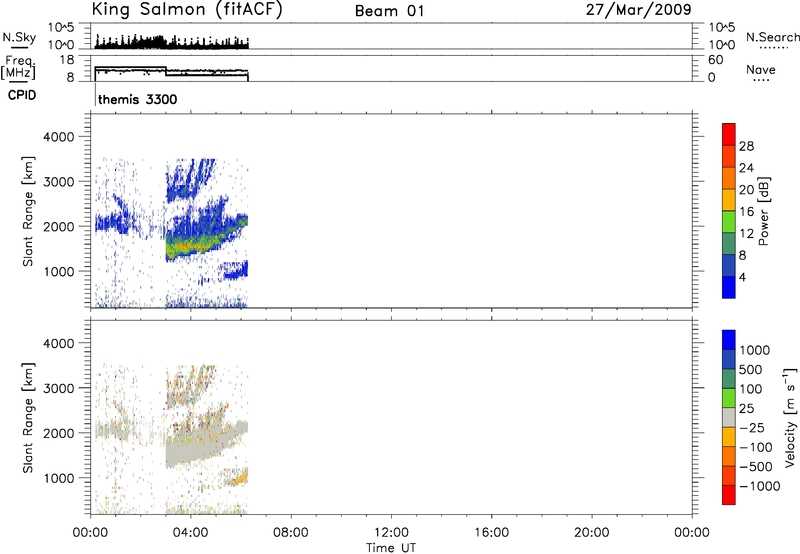Pick the yellow-orange -25 to -100 velocity segment
This screenshot has height=554, width=800.
click(729, 437)
